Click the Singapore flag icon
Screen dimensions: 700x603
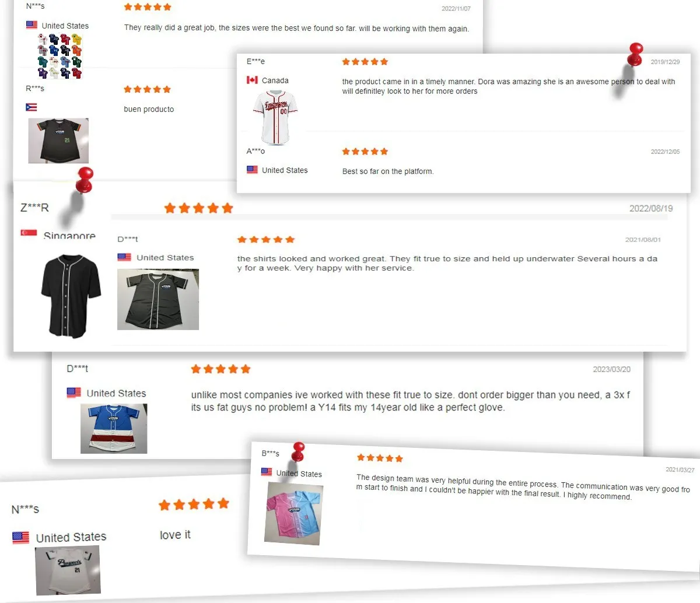click(x=29, y=233)
